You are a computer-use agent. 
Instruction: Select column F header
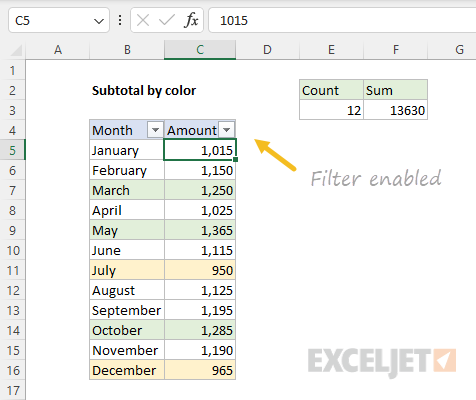pyautogui.click(x=396, y=50)
